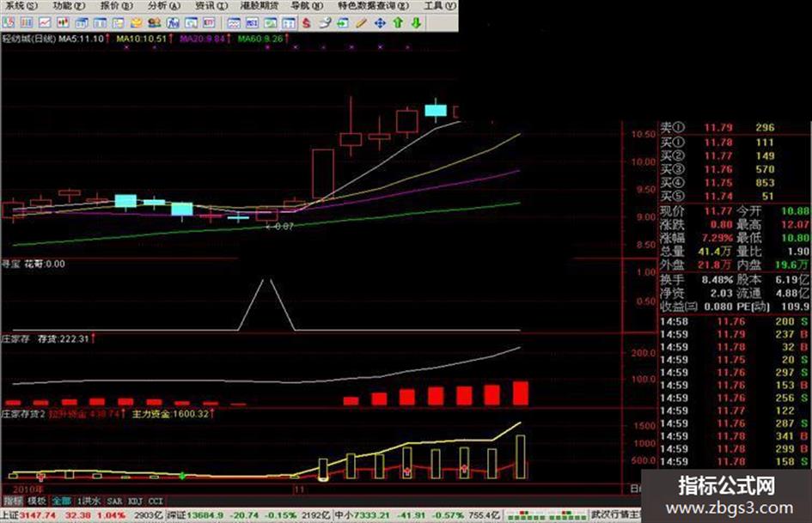Select the 模板 tab at bottom
Viewport: 812px width, 523px height.
(37, 501)
